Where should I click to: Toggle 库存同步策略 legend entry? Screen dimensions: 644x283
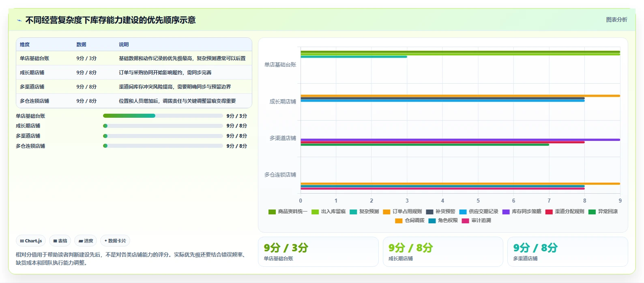[x=522, y=212]
